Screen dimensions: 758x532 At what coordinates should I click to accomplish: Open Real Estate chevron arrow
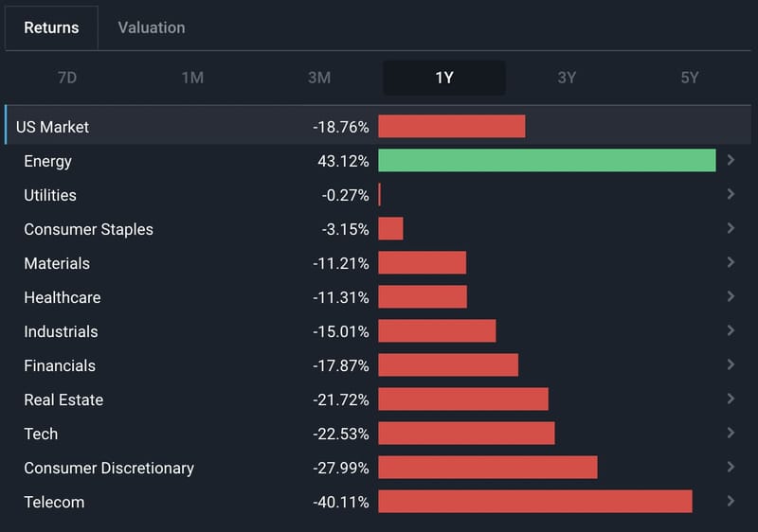click(x=731, y=399)
